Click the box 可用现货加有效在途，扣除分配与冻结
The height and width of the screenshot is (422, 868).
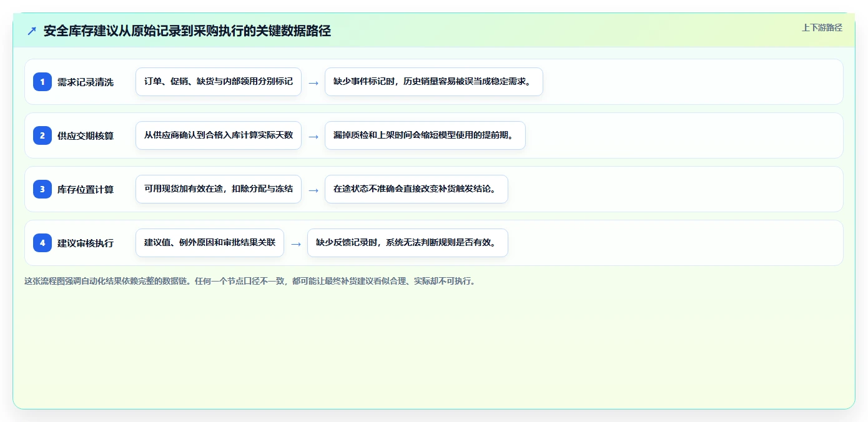(x=219, y=189)
